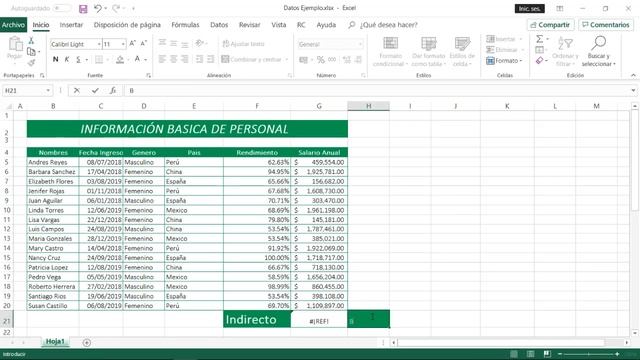Open Fuente dialog launcher

coord(148,76)
